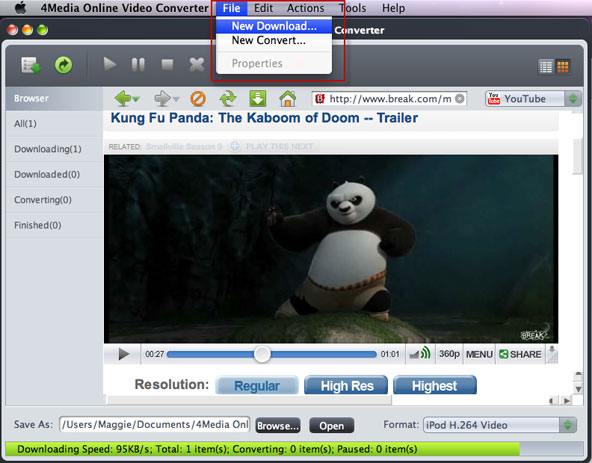
Task: Remove the task with the X toolbar icon
Action: [196, 65]
